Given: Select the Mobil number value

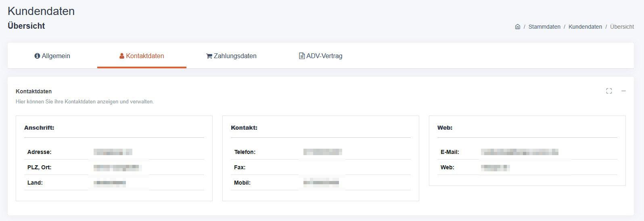Looking at the screenshot, I should pos(321,183).
